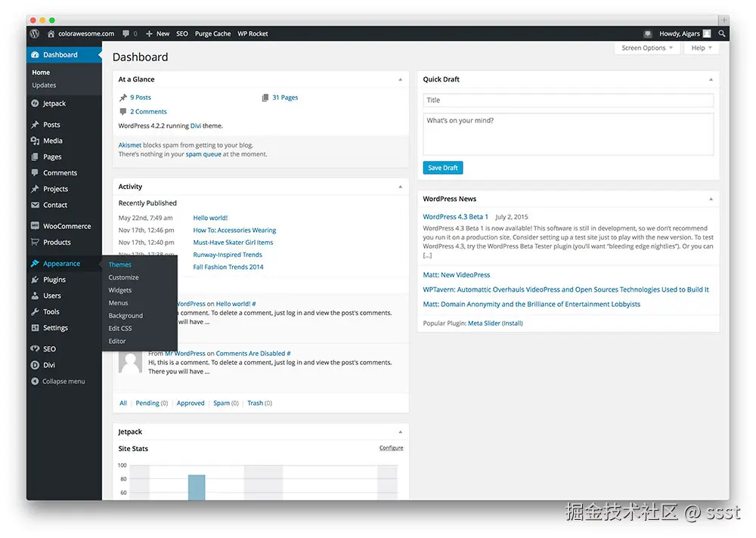This screenshot has height=538, width=756.
Task: Click the SEO icon in sidebar
Action: tap(35, 349)
